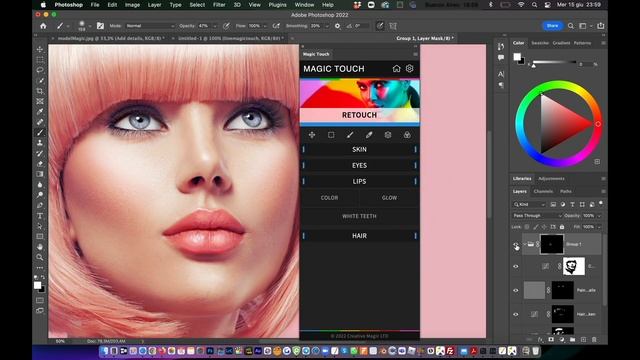Switch to the Untitled-1 document tab
This screenshot has width=640, height=360.
(x=231, y=38)
